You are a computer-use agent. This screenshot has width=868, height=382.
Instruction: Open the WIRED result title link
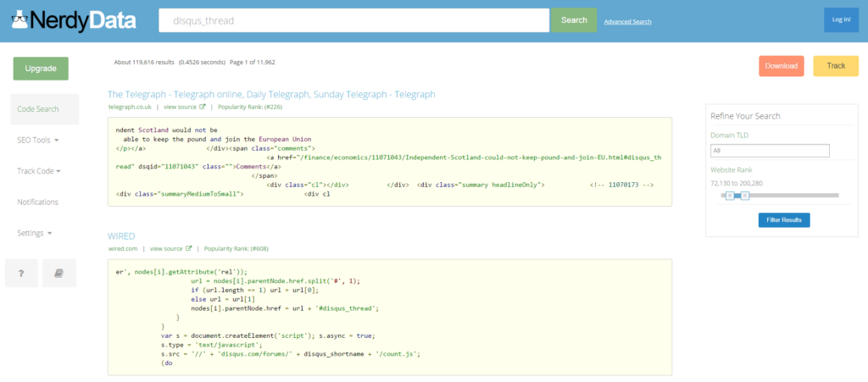[x=121, y=236]
